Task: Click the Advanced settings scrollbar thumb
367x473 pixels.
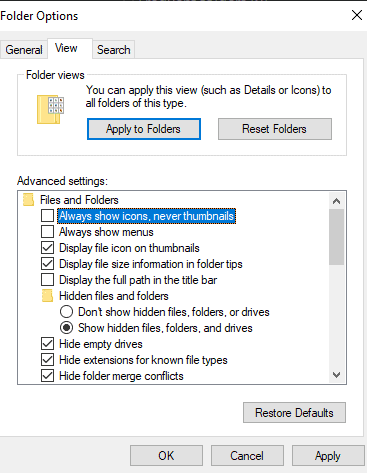Action: pyautogui.click(x=336, y=237)
